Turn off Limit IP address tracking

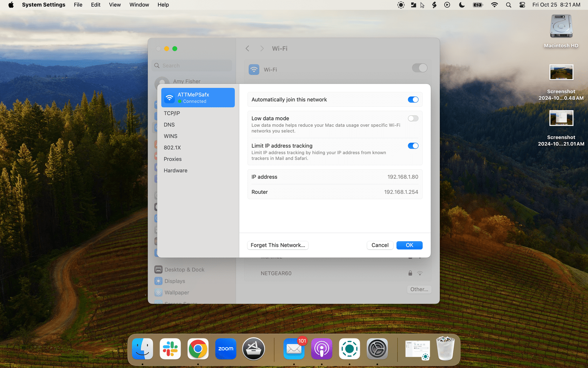point(413,146)
